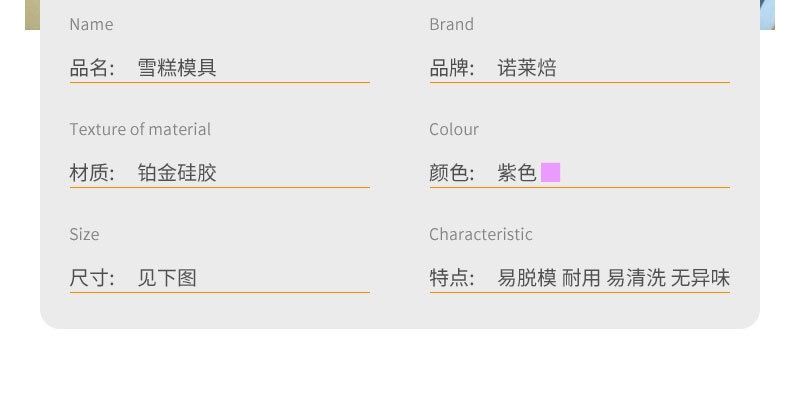Image resolution: width=800 pixels, height=400 pixels.
Task: Click the 'Characteristic' heading label
Action: tap(481, 234)
